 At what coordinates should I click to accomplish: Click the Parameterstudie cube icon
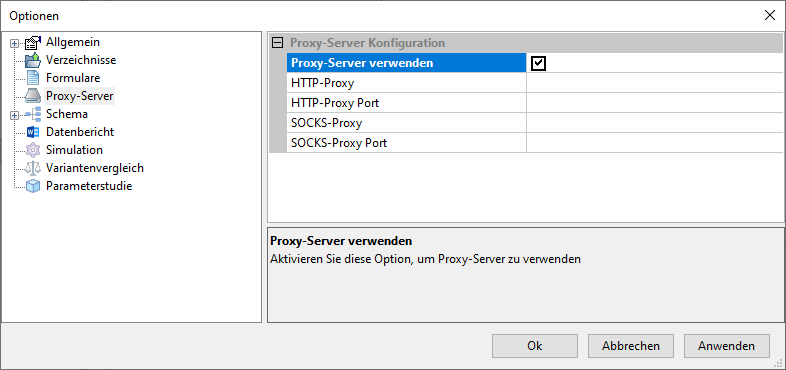click(x=33, y=187)
